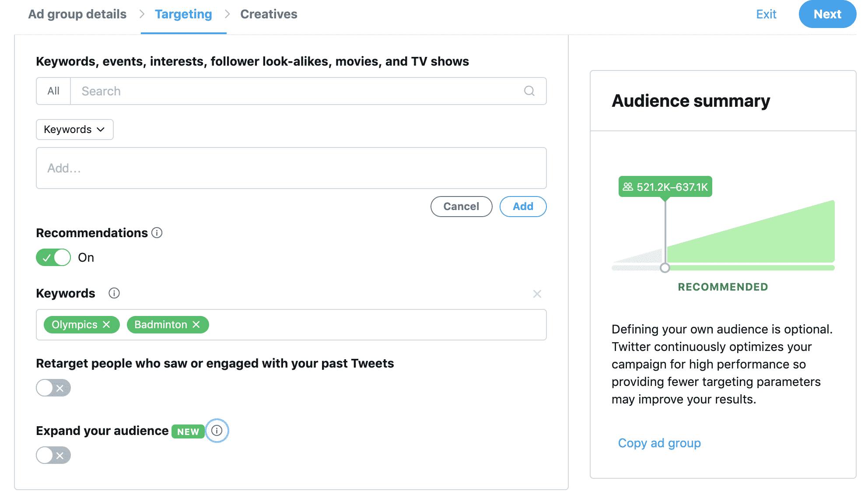The height and width of the screenshot is (498, 868).
Task: Open the Keywords type dropdown
Action: pyautogui.click(x=74, y=129)
